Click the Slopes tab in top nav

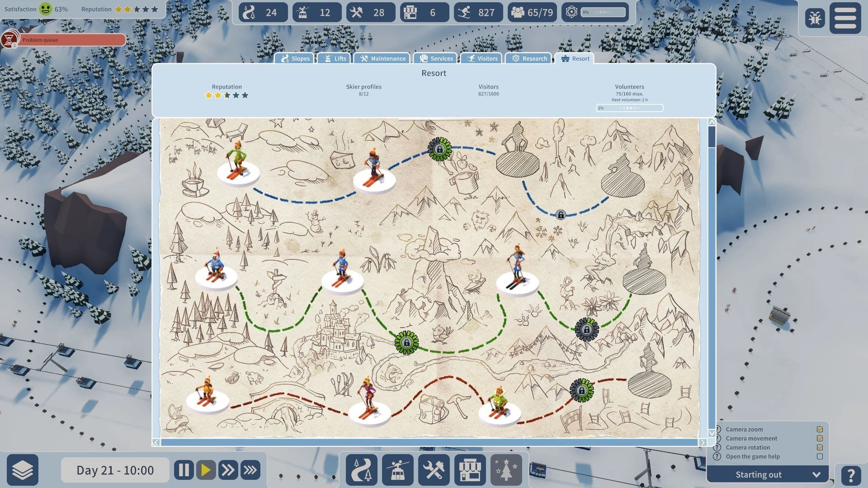click(294, 58)
